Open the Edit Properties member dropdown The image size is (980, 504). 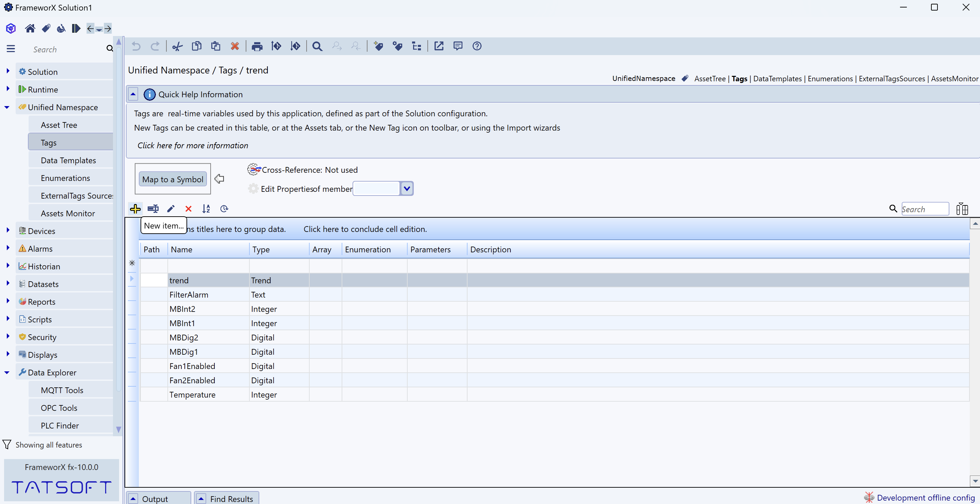point(407,188)
